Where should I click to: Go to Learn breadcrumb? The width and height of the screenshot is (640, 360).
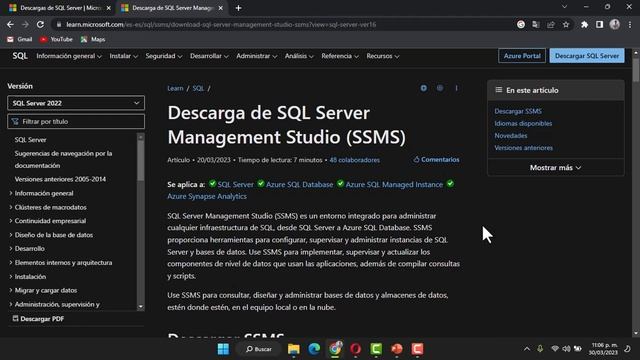(175, 88)
